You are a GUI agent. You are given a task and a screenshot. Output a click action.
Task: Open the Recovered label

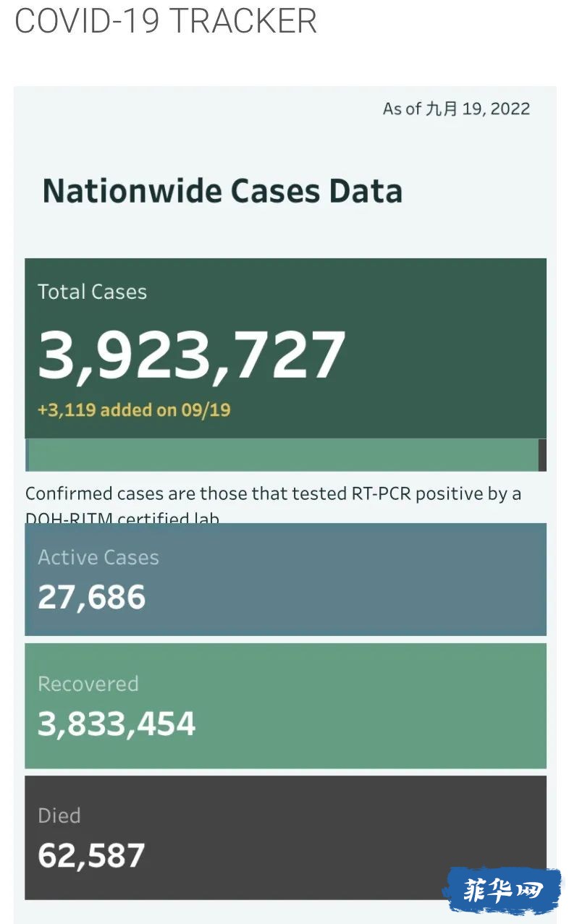[x=88, y=684]
